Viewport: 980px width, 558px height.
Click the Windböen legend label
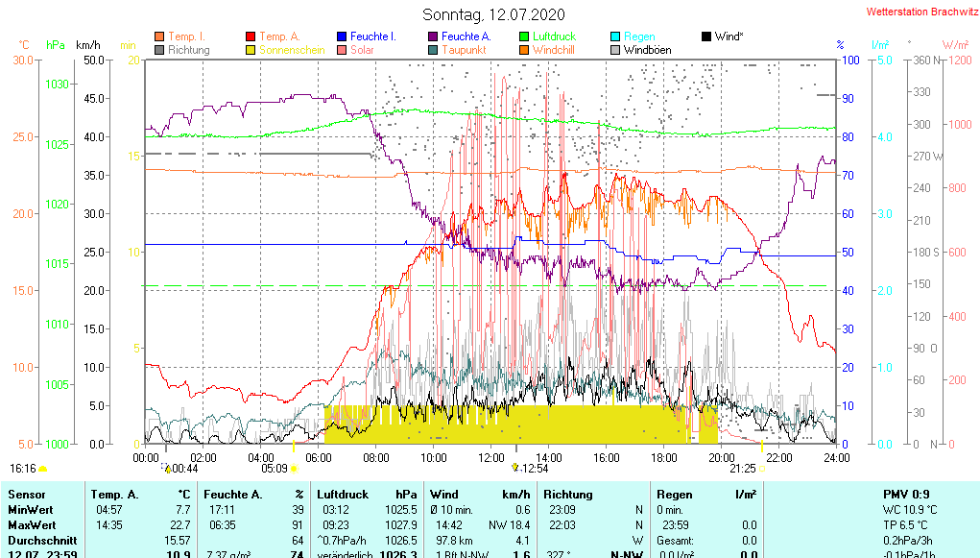tap(647, 50)
